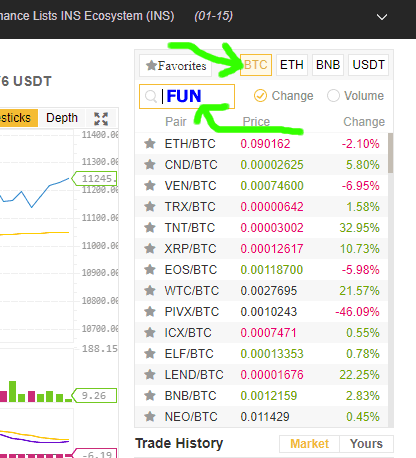Image resolution: width=416 pixels, height=458 pixels.
Task: Sort pairs by the Price column header
Action: tap(256, 122)
